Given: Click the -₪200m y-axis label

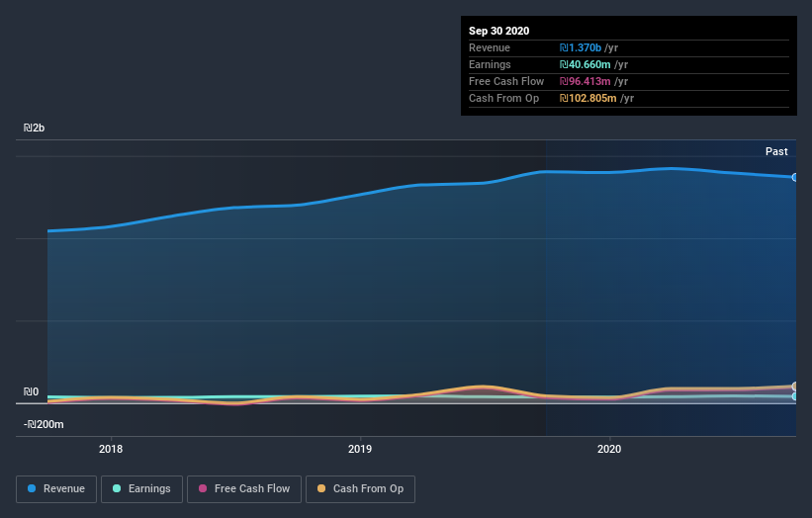Looking at the screenshot, I should 44,424.
